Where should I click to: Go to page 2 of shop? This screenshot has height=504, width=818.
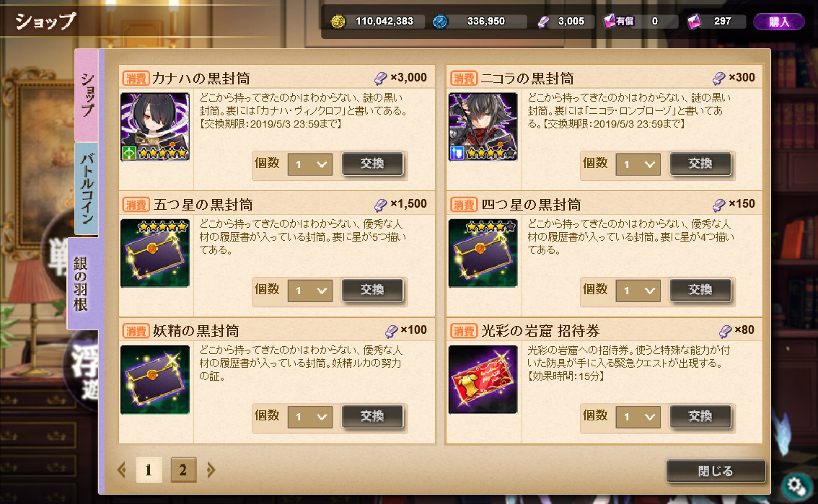pos(183,470)
